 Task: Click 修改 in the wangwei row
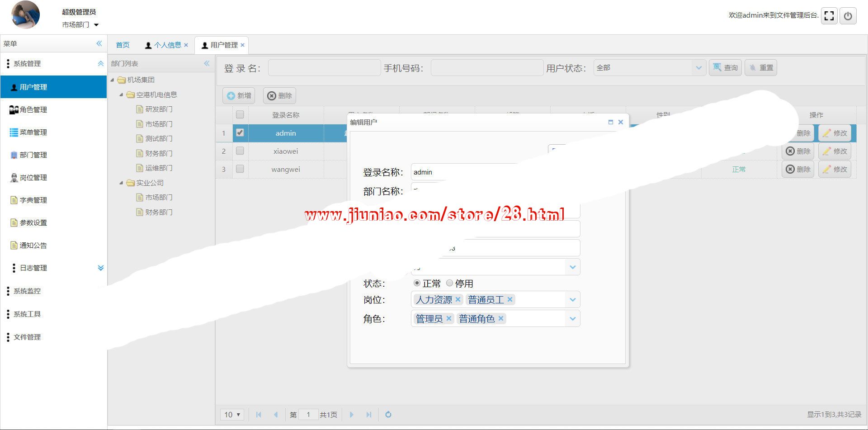(x=835, y=169)
